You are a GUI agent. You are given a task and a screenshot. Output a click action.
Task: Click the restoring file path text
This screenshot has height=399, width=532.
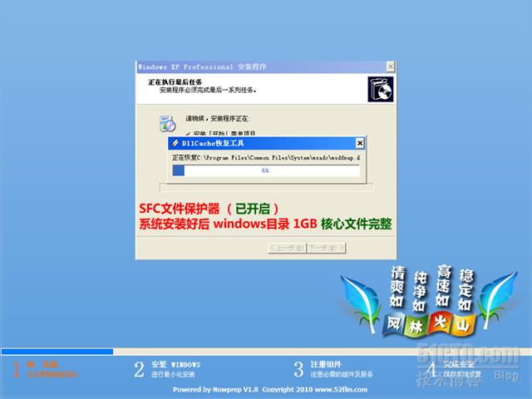[266, 158]
